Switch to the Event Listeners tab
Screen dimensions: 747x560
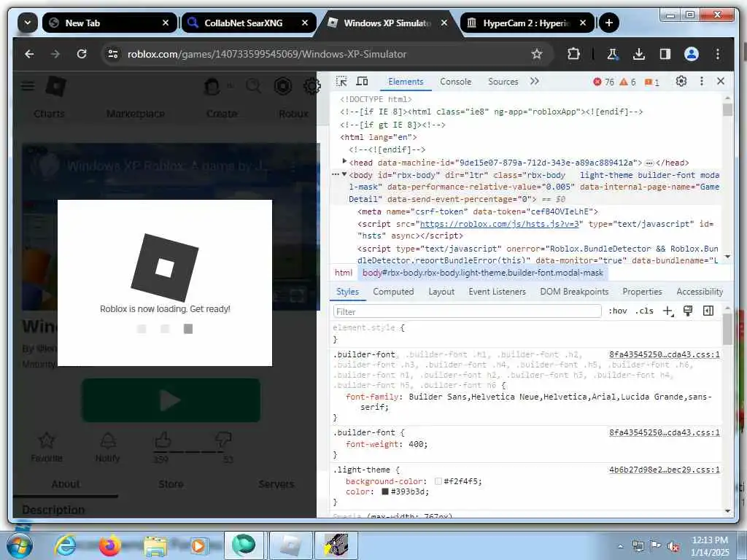(497, 292)
